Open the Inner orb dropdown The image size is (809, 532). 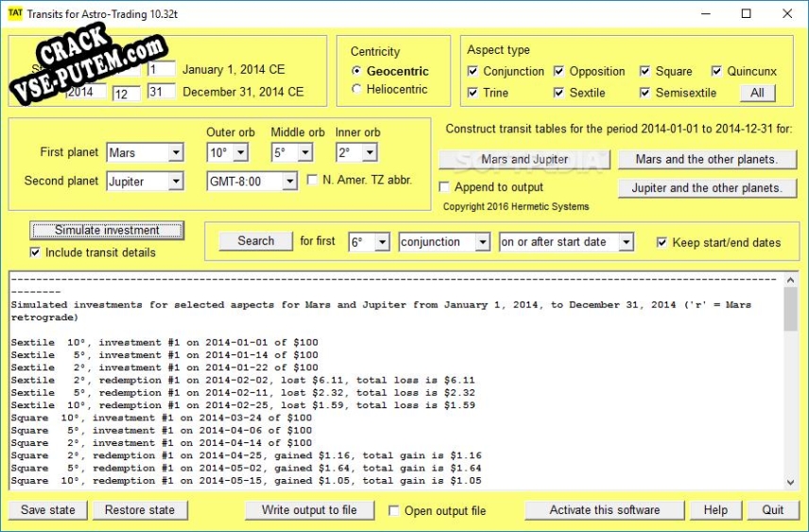click(x=356, y=153)
